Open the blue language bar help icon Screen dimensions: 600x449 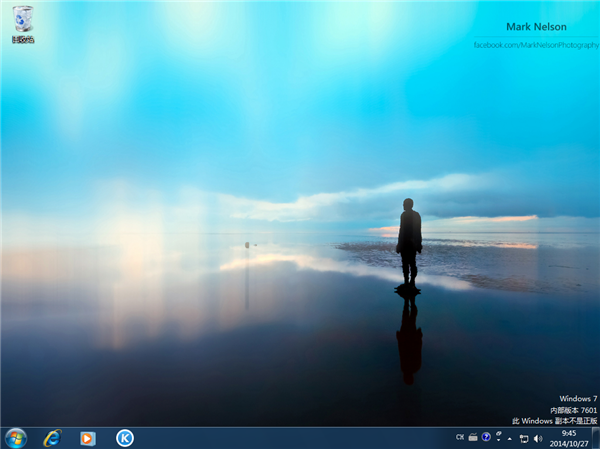click(x=486, y=438)
